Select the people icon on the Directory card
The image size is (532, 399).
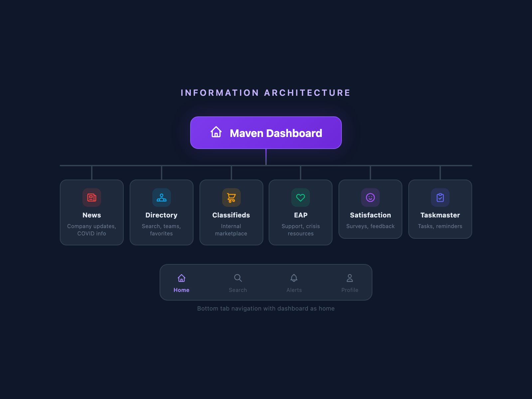[x=162, y=198]
